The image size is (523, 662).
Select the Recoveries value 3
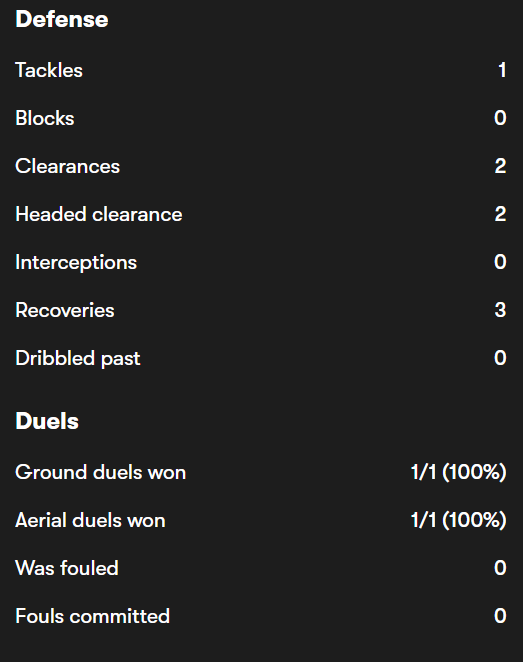tap(501, 310)
